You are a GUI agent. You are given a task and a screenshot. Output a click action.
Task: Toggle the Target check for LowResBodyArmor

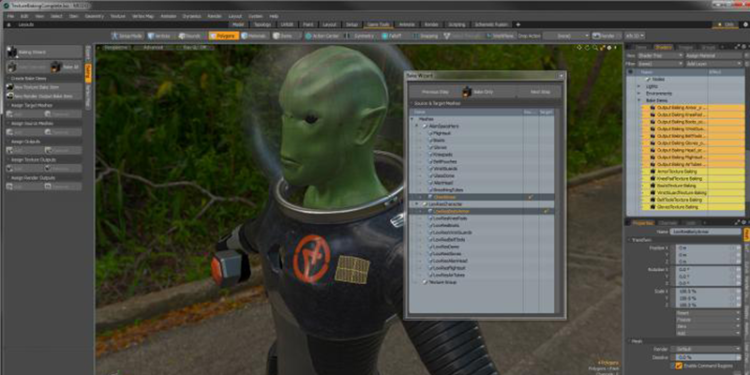pyautogui.click(x=546, y=211)
